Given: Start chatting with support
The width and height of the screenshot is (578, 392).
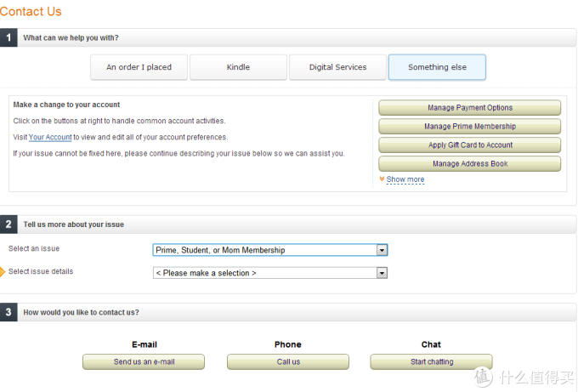Looking at the screenshot, I should tap(431, 361).
